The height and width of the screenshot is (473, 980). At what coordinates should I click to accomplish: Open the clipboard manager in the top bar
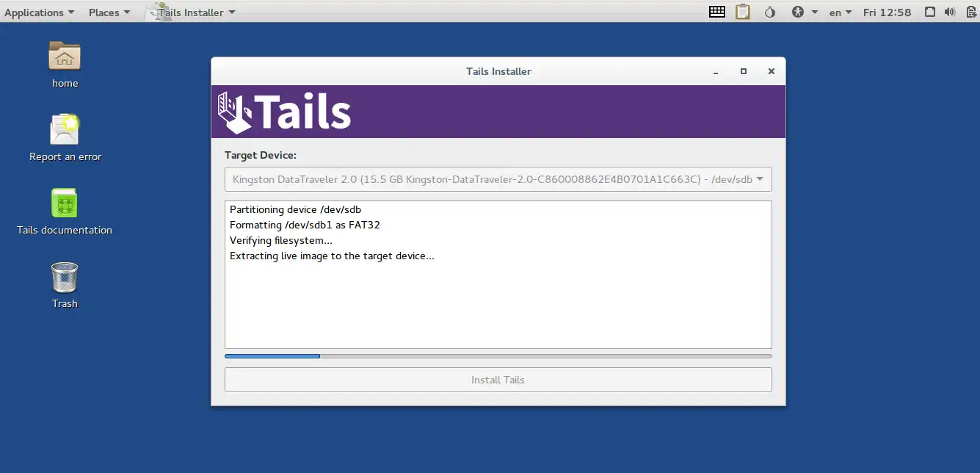743,12
